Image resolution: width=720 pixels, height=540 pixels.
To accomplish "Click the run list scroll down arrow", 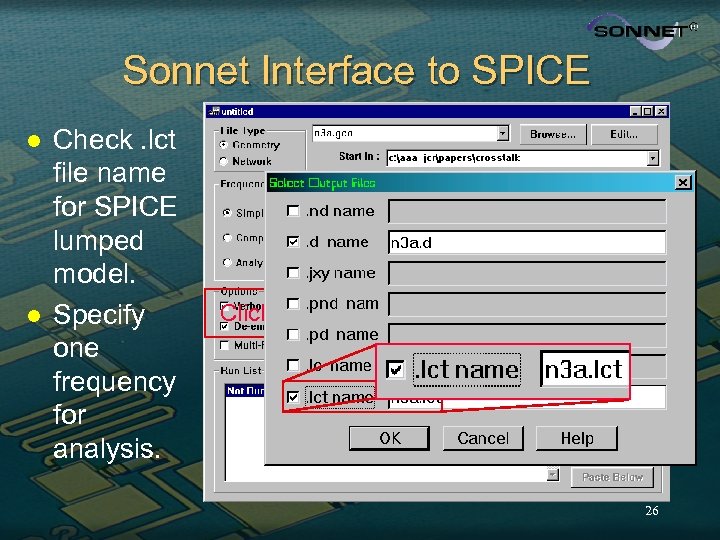I will [x=553, y=474].
